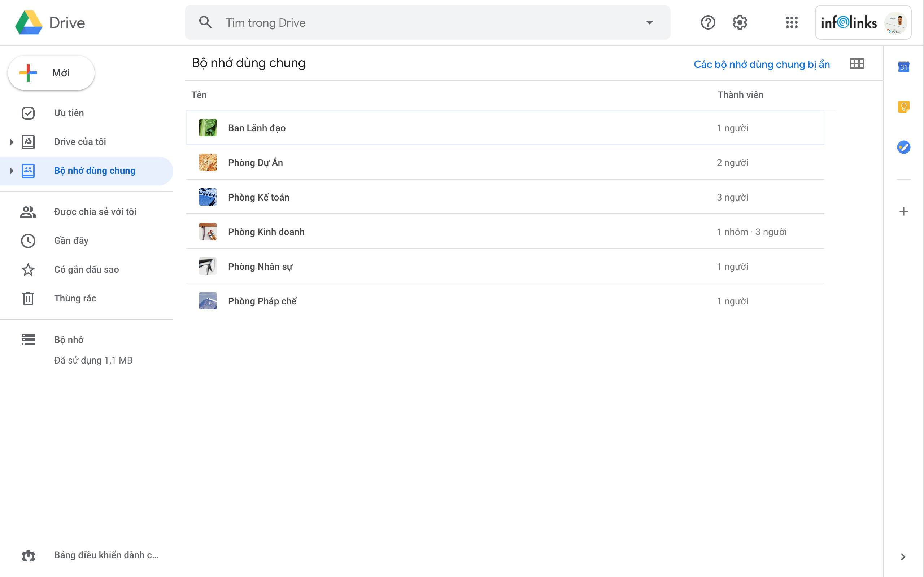
Task: Open Google Tasks side panel
Action: (x=904, y=147)
